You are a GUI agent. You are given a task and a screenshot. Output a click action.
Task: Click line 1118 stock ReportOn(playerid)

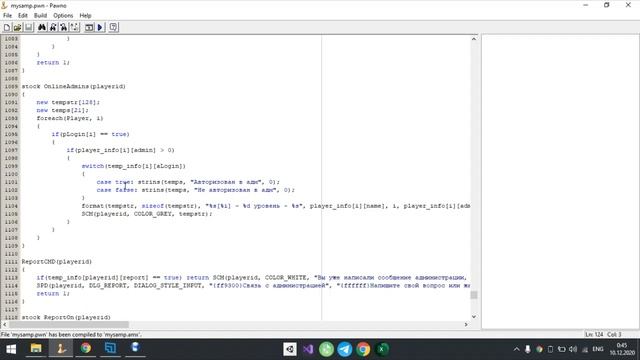pos(66,317)
